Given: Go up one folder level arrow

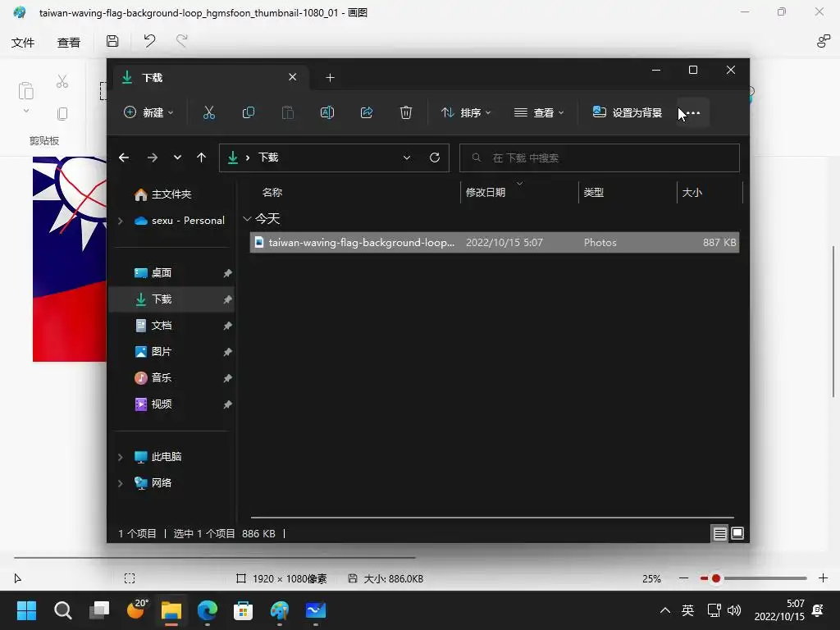Looking at the screenshot, I should [202, 157].
